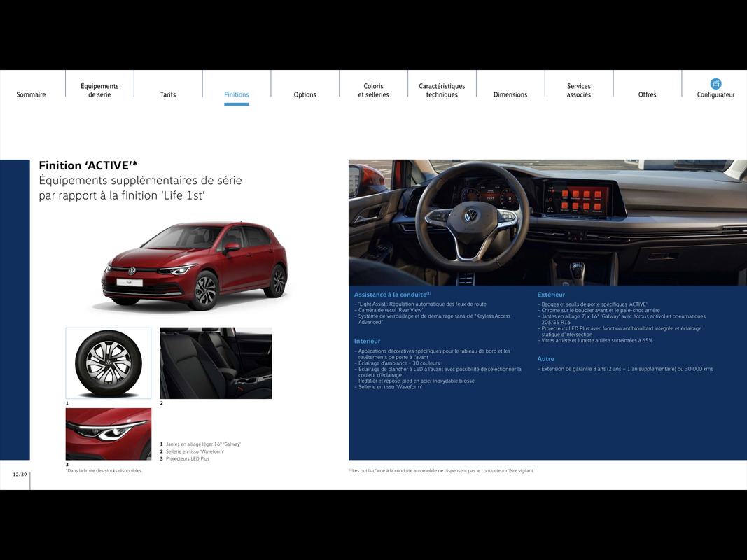Click the Caméra de recul 'Rear View' line
The image size is (747, 560).
(389, 311)
